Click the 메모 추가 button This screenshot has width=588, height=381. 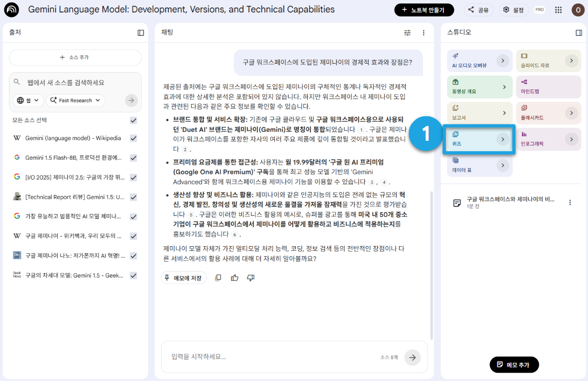point(514,365)
